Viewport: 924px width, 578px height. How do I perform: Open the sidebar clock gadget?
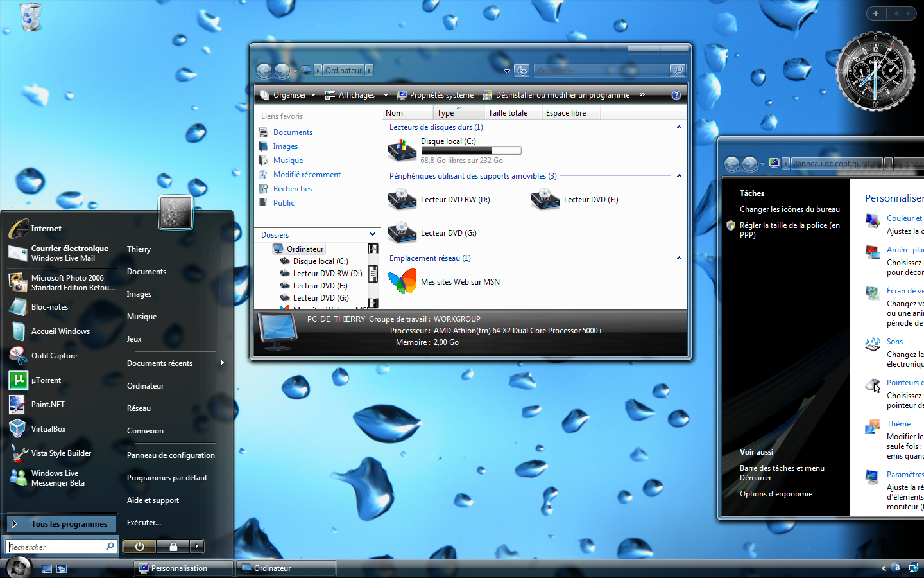click(x=875, y=71)
